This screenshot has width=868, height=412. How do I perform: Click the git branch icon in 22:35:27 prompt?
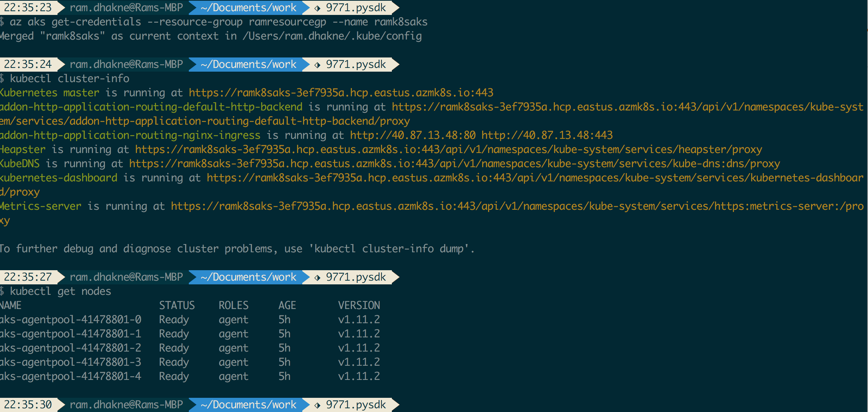pos(317,278)
